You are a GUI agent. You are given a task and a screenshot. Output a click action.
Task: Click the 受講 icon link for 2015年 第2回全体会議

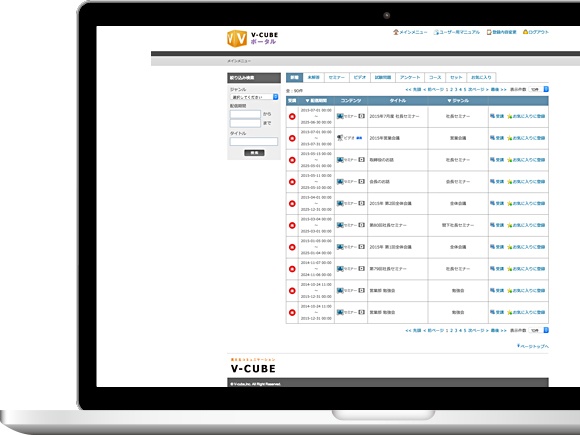pos(497,203)
